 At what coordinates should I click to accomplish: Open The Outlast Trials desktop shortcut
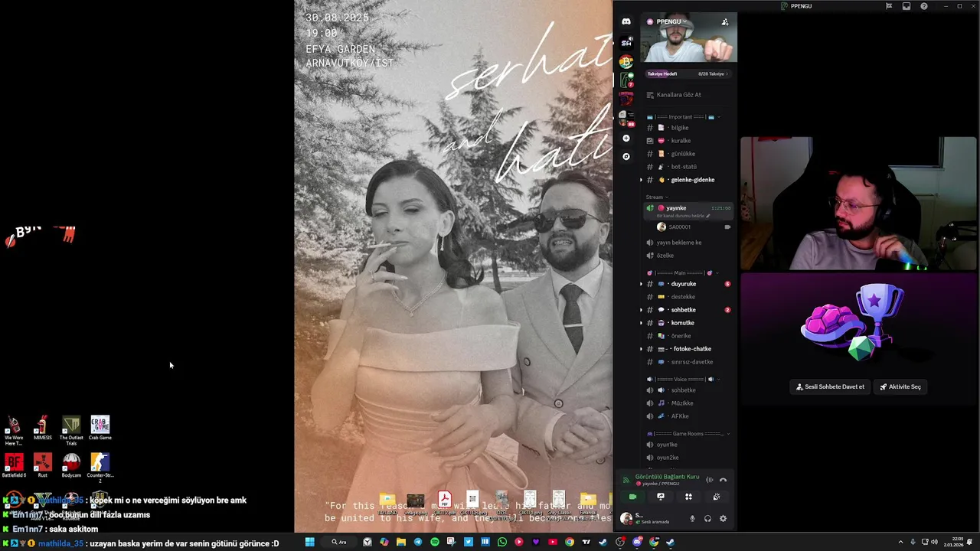tap(71, 431)
